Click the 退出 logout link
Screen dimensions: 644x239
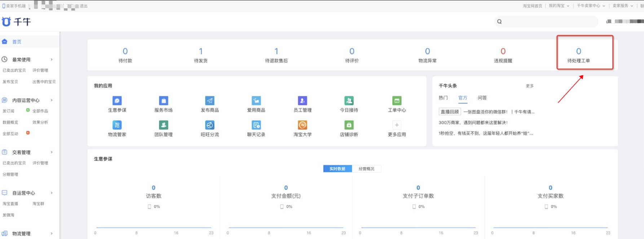(84, 6)
